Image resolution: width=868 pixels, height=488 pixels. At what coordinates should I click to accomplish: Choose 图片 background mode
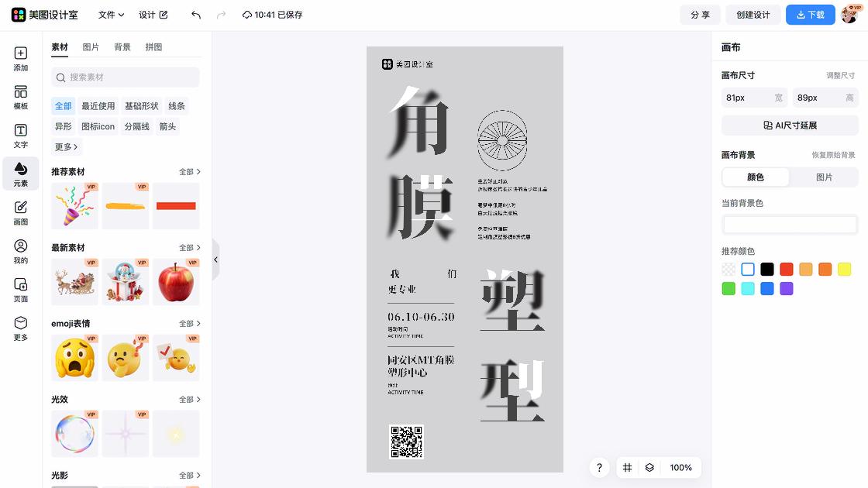pos(825,177)
